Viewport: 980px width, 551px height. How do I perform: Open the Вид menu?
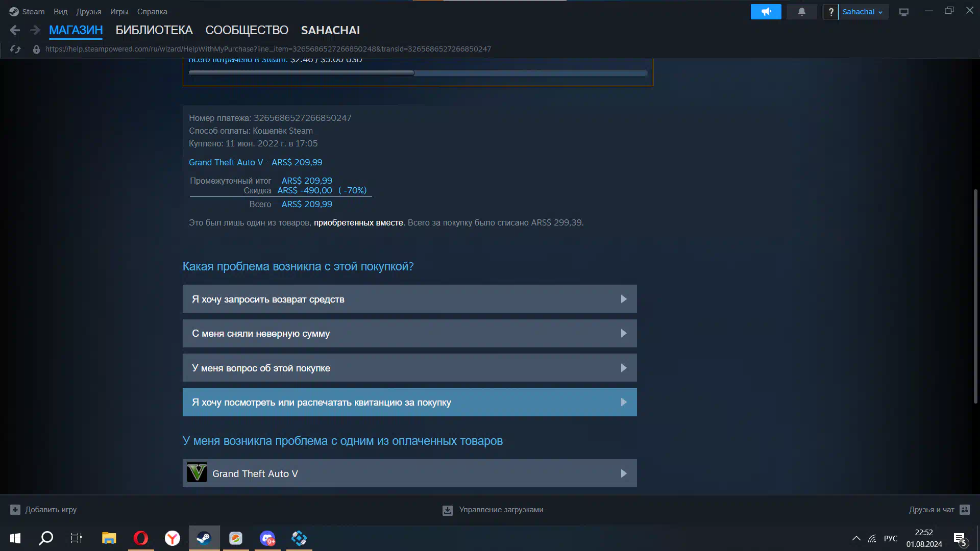click(61, 12)
